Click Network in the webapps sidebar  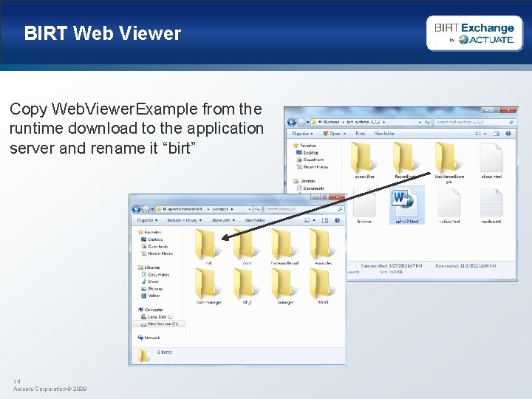click(x=149, y=338)
